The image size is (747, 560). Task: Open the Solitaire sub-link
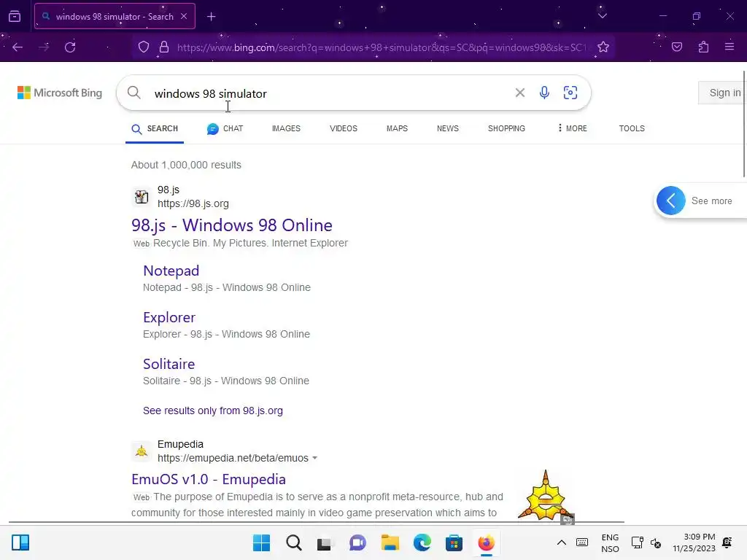(169, 364)
